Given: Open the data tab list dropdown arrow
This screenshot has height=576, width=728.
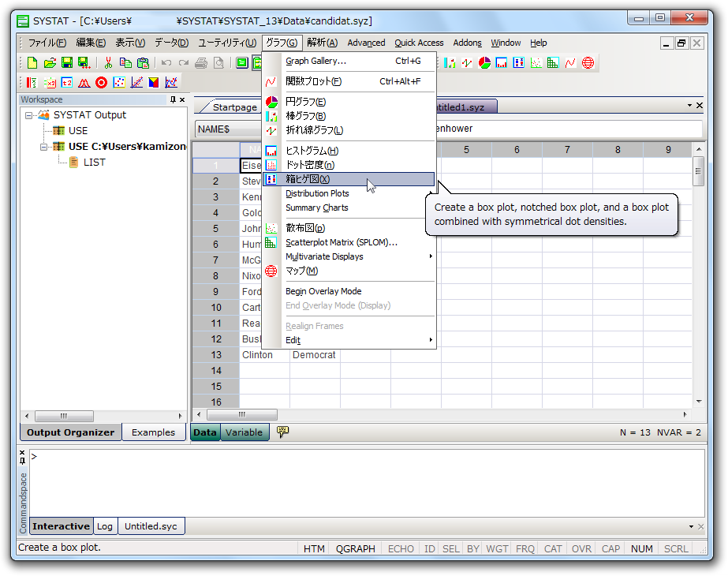Looking at the screenshot, I should pyautogui.click(x=689, y=106).
